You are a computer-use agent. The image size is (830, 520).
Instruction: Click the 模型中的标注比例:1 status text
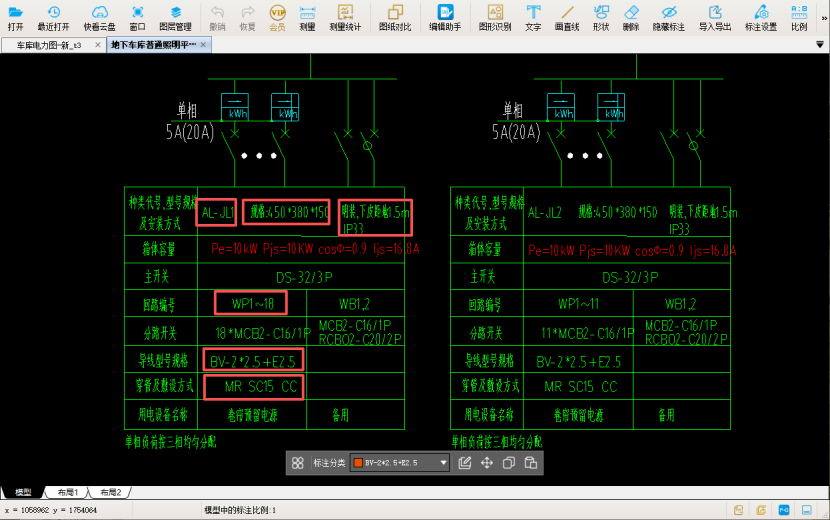(240, 510)
